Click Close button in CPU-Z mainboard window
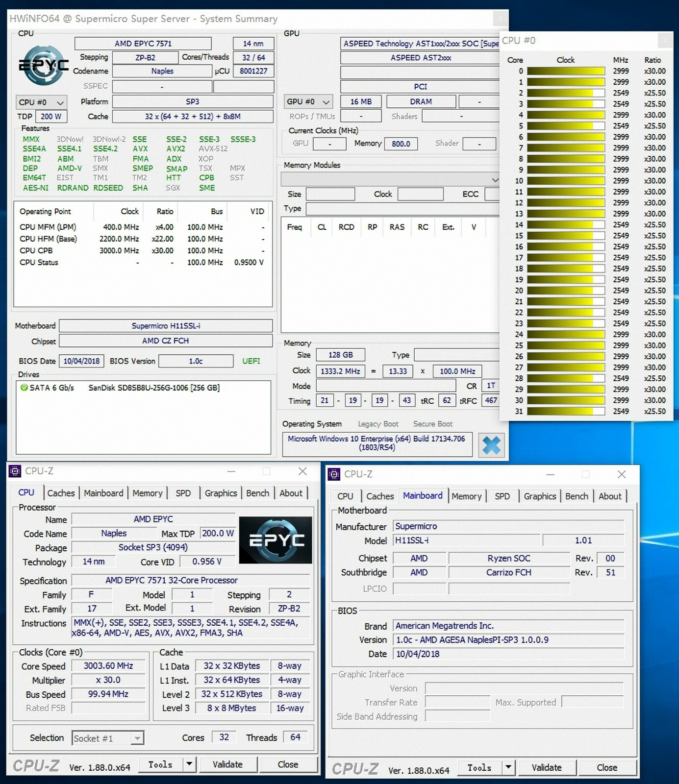Image resolution: width=679 pixels, height=784 pixels. [607, 767]
